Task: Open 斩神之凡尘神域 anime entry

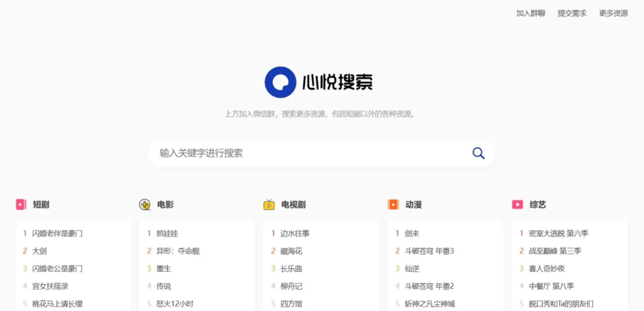Action: [430, 304]
